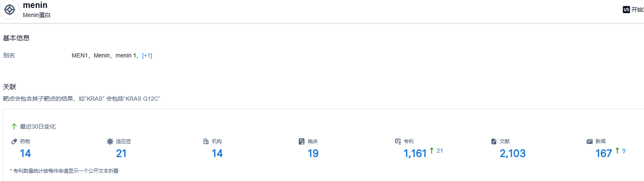Viewport: 644px width, 181px height.
Task: Click the newspaper icon beside 新闻
Action: pos(590,141)
